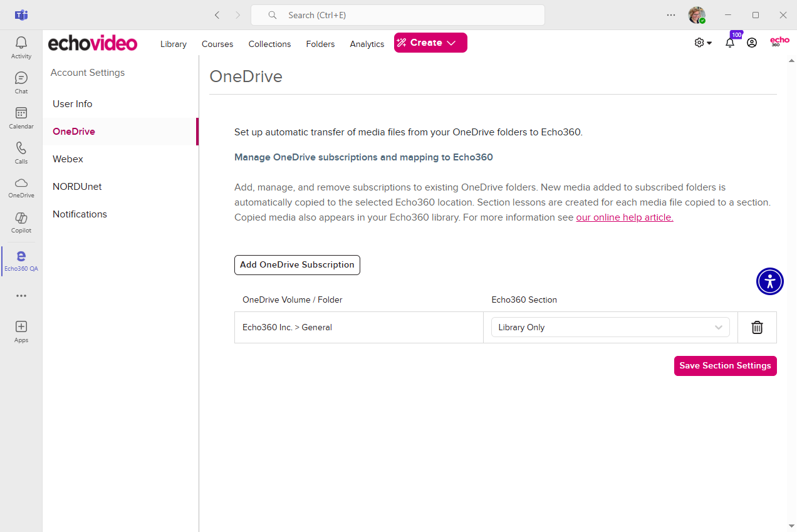The image size is (797, 532).
Task: Select the Echo360 QA app icon
Action: pyautogui.click(x=21, y=261)
